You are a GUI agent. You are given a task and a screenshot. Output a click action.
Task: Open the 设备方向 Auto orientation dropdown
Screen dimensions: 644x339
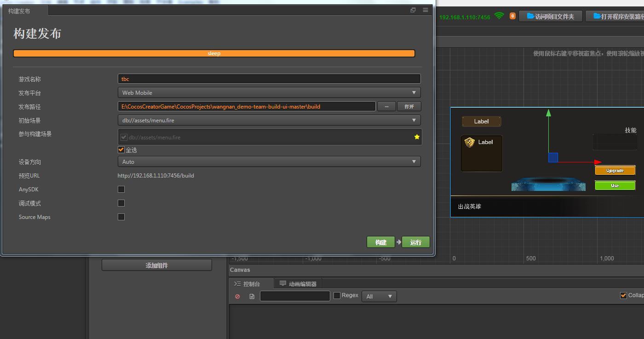pyautogui.click(x=269, y=161)
